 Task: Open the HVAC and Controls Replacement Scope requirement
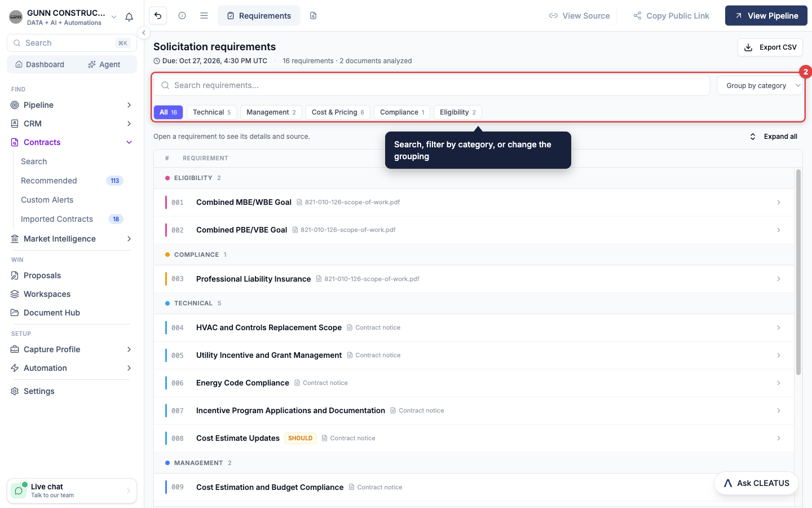pos(474,327)
